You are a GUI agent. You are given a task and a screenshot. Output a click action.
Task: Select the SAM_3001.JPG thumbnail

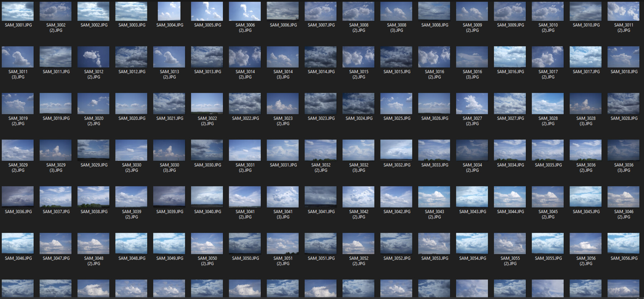point(18,11)
